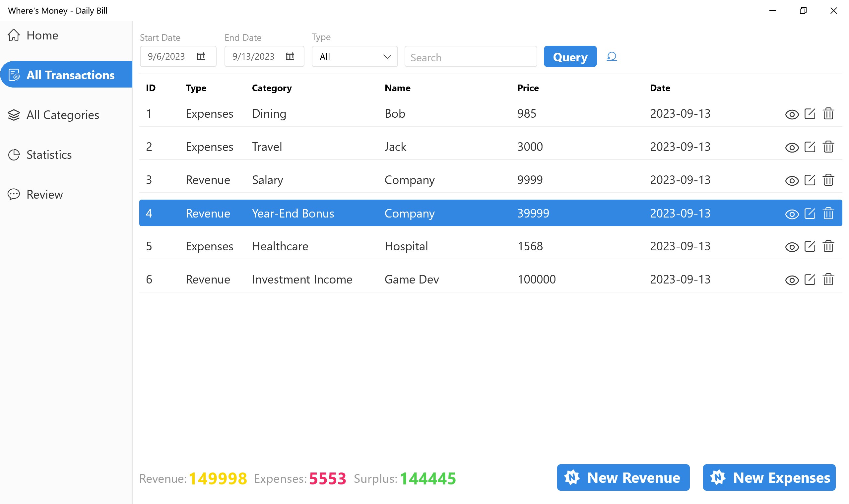Viewport: 849px width, 504px height.
Task: Click the New Expenses button
Action: (x=769, y=477)
